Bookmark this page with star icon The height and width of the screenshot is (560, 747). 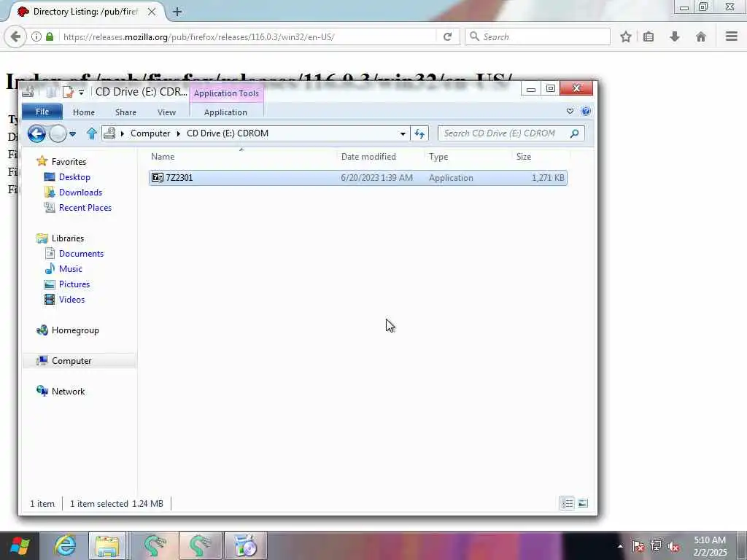pyautogui.click(x=626, y=36)
